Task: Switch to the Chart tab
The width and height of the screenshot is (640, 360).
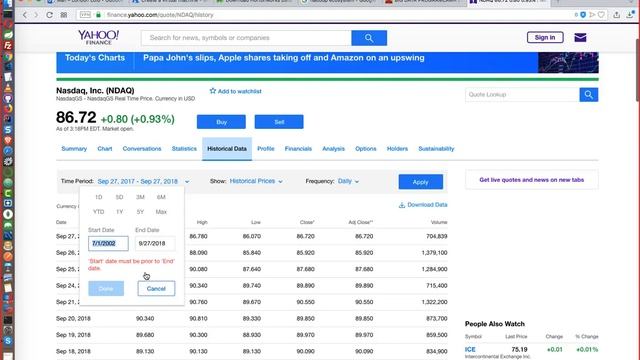Action: (x=104, y=149)
